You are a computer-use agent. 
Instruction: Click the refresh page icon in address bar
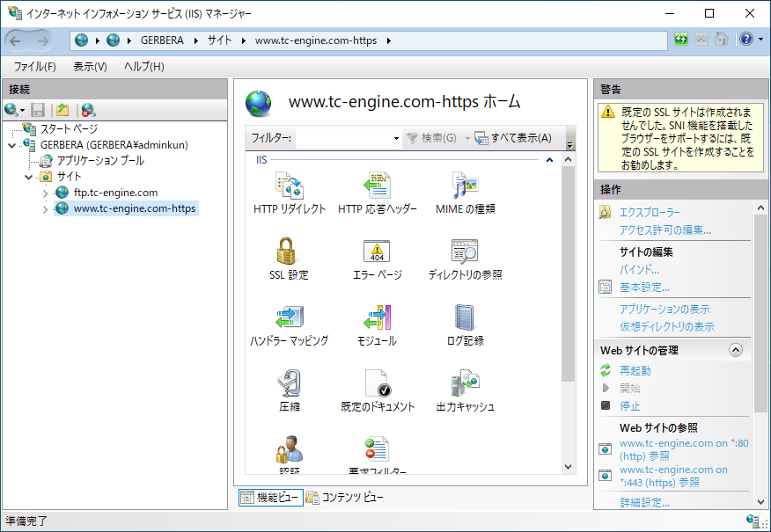[x=681, y=40]
